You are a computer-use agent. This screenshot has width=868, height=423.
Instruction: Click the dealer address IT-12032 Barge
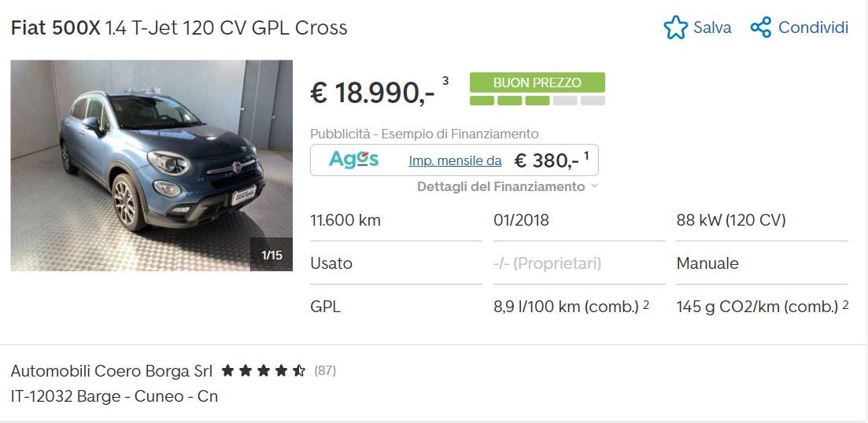tap(114, 396)
